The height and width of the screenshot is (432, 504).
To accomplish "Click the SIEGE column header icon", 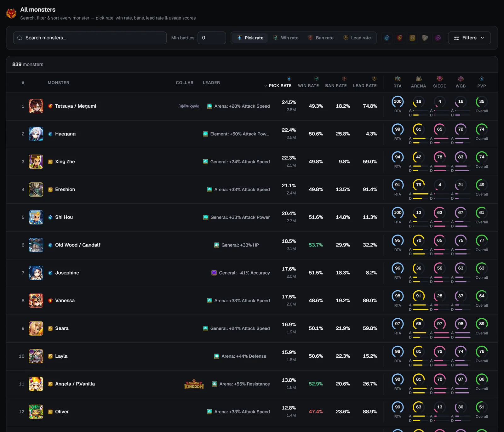I will click(x=440, y=79).
